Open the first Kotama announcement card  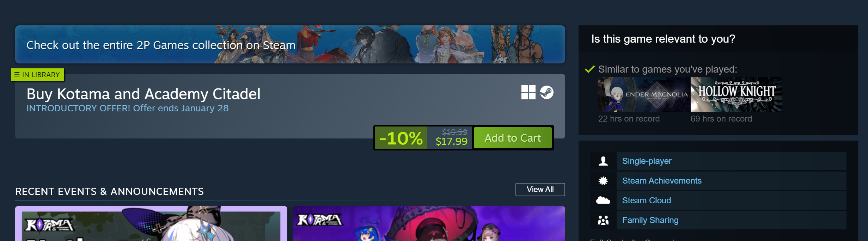[x=151, y=224]
